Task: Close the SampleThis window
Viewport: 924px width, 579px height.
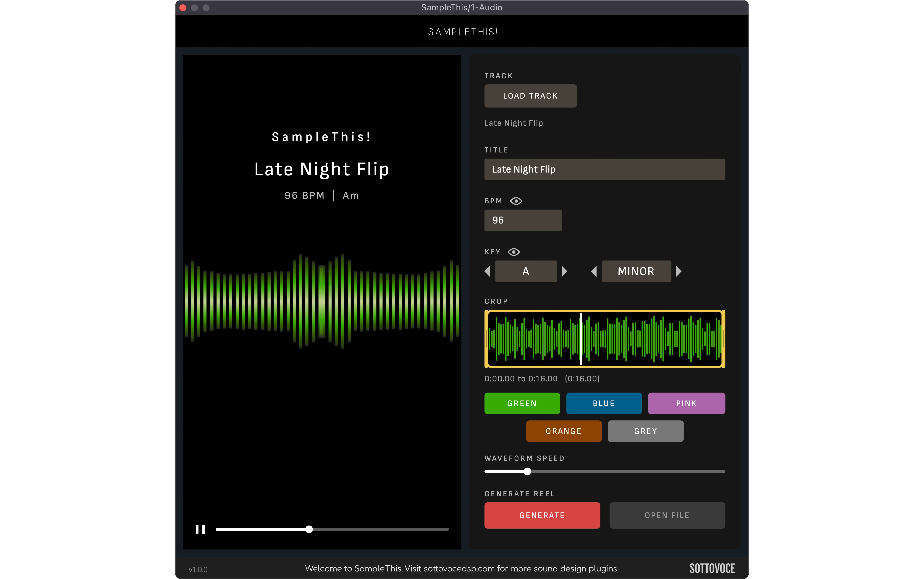Action: 183,8
